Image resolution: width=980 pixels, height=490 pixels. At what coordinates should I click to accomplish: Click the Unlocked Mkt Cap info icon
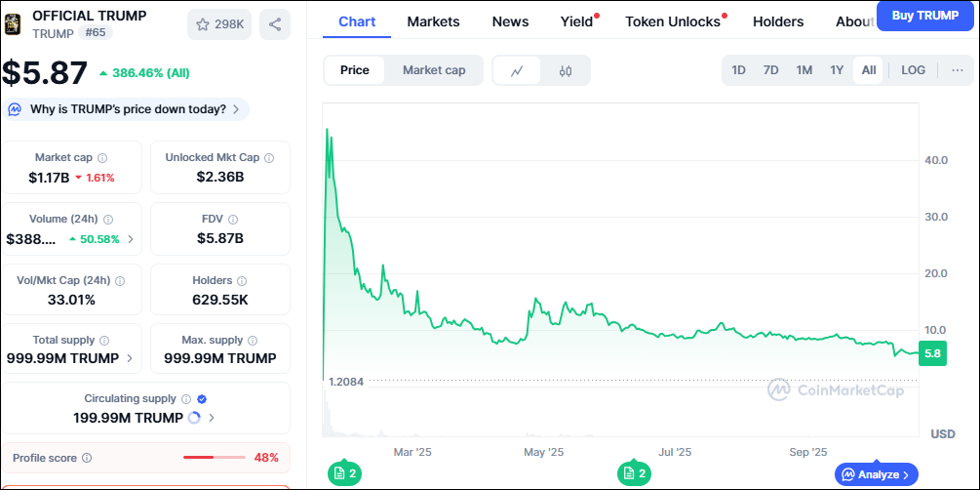(x=270, y=158)
